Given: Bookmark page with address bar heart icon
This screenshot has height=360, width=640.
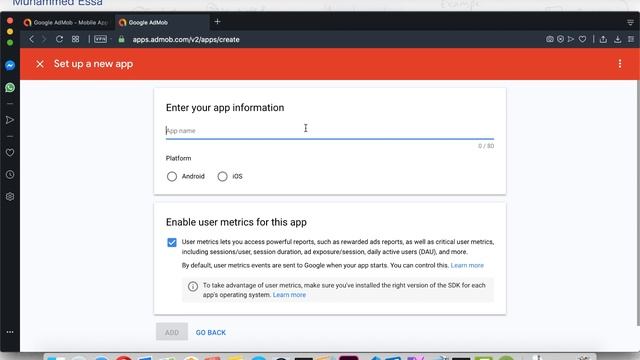Looking at the screenshot, I should [582, 39].
